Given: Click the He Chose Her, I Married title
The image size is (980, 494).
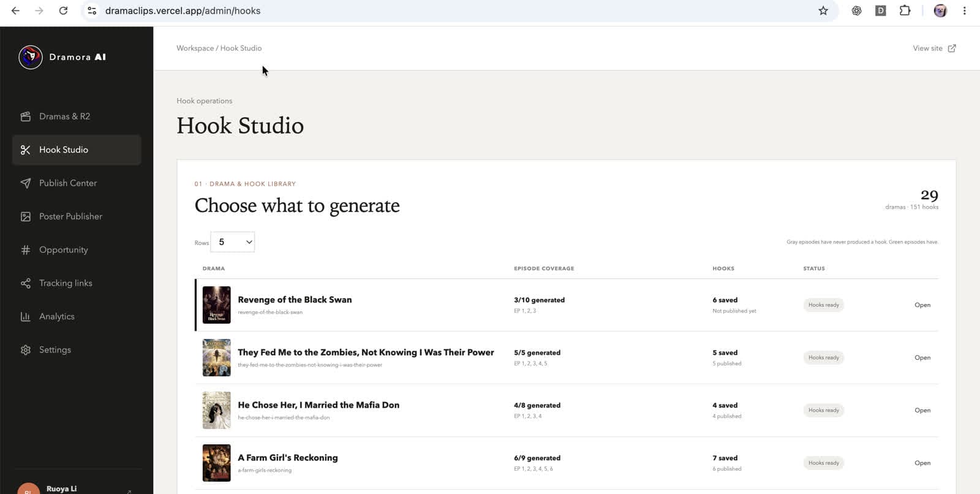Looking at the screenshot, I should [318, 405].
